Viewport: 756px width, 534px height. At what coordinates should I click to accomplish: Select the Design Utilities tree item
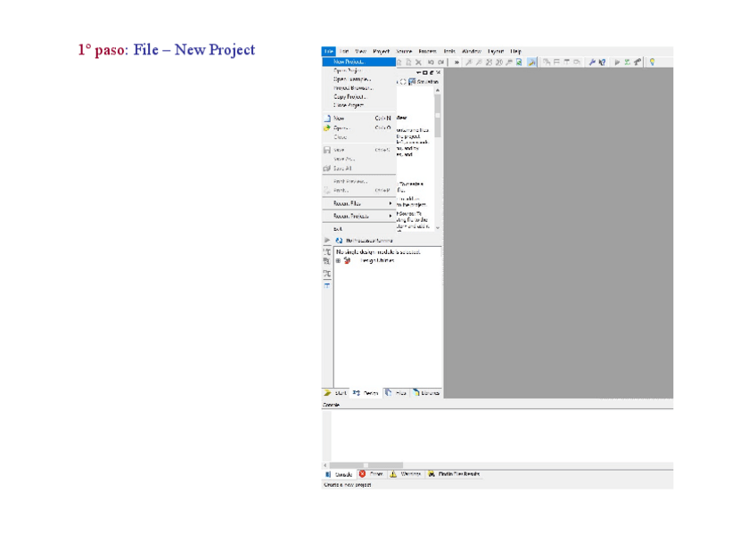(x=377, y=260)
